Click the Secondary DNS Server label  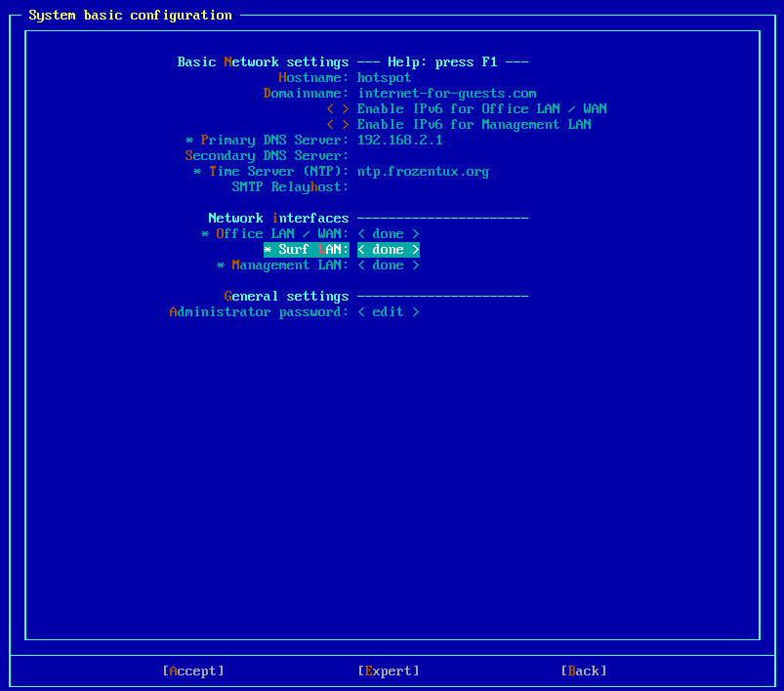(x=267, y=156)
